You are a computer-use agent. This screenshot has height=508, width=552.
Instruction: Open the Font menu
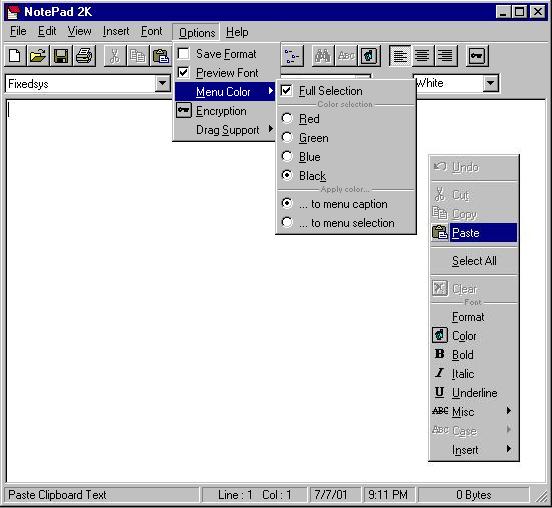tap(152, 31)
